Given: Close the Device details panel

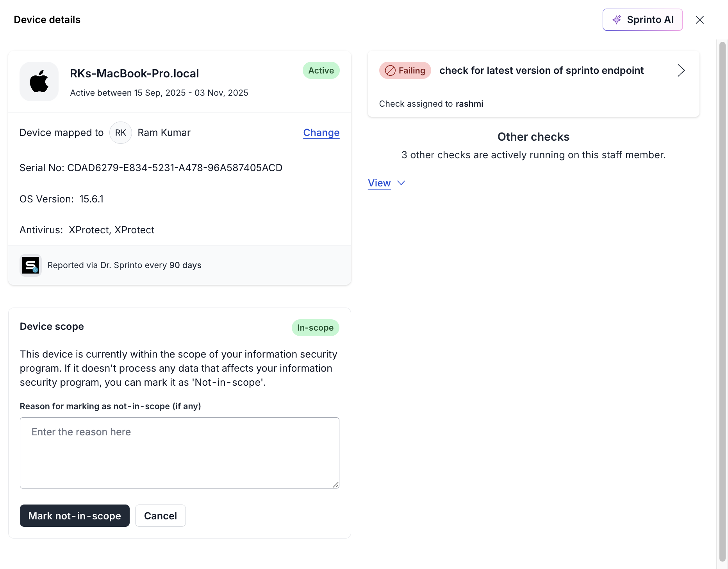Looking at the screenshot, I should point(699,20).
